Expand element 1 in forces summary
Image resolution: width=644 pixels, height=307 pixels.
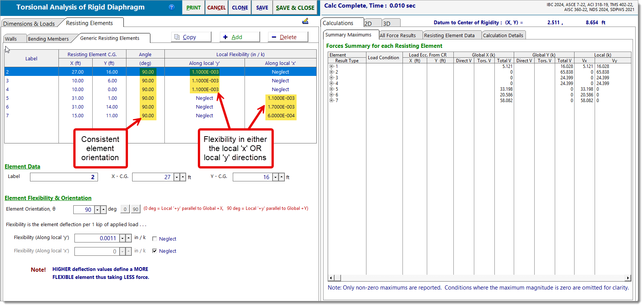(331, 66)
